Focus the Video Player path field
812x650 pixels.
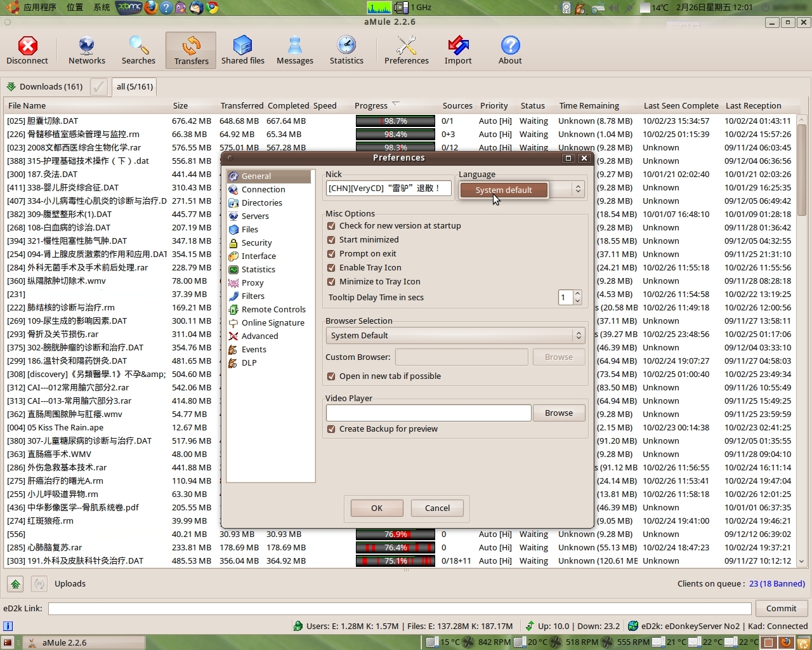tap(429, 413)
